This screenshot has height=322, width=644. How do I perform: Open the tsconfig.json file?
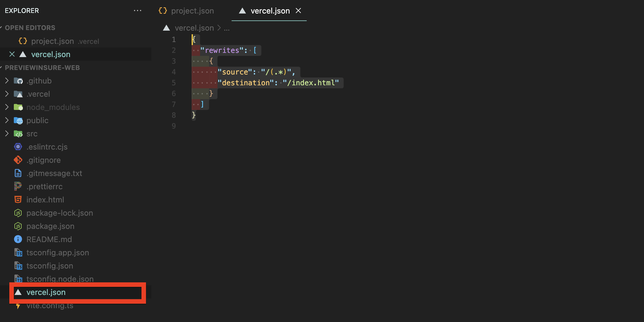(50, 266)
